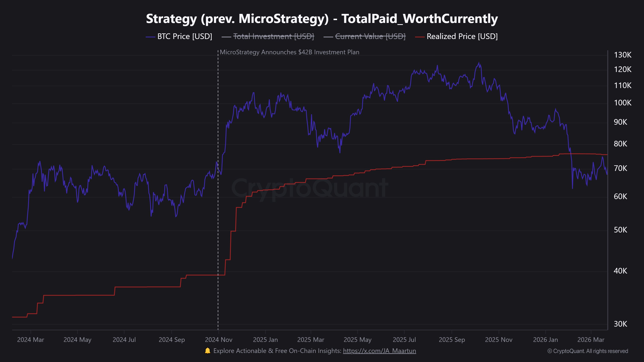Click the 70K y-axis label

coord(620,168)
